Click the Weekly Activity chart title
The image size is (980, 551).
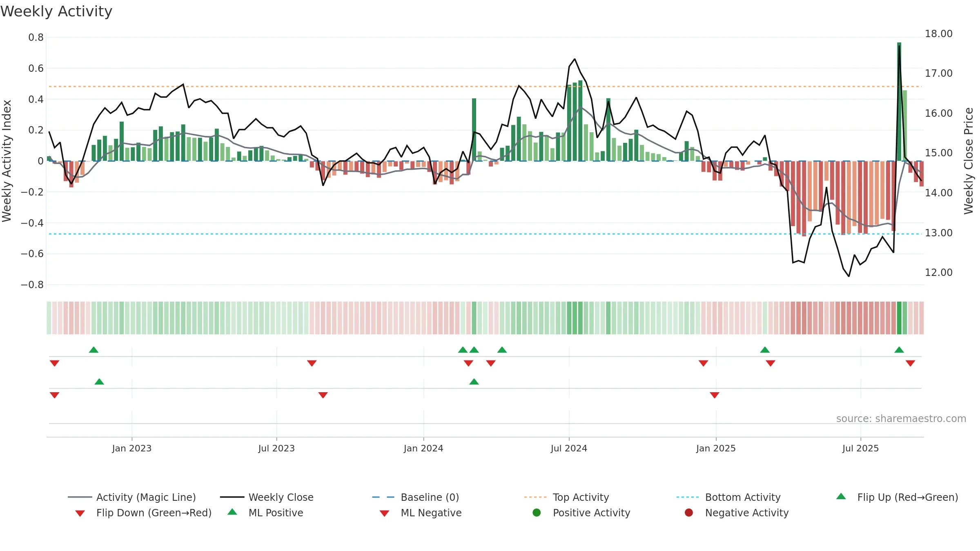point(56,11)
